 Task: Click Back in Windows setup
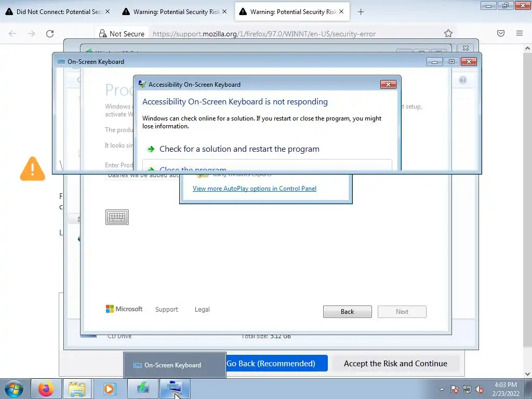coord(348,312)
